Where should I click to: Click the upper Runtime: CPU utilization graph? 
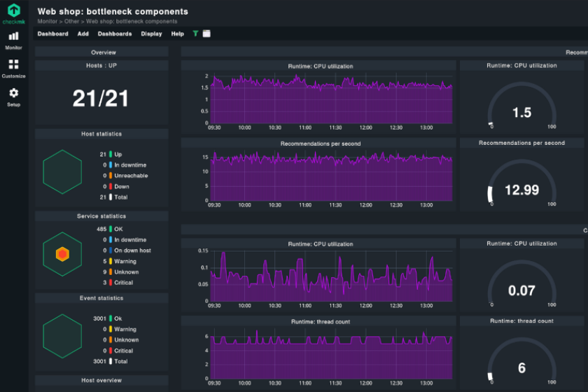(330, 99)
